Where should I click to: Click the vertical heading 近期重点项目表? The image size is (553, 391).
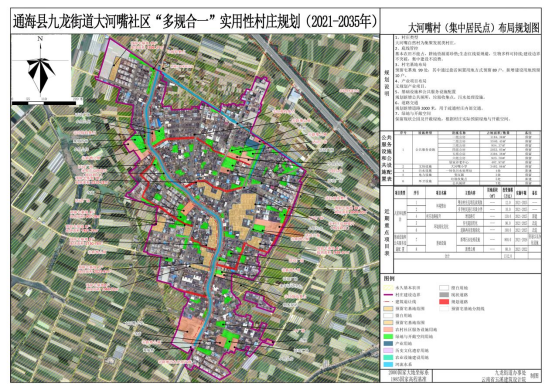pyautogui.click(x=387, y=232)
